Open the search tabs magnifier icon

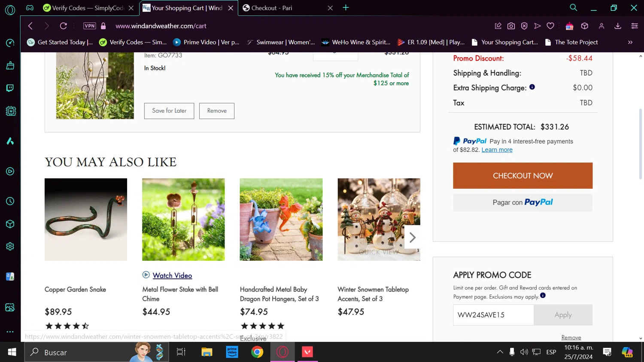573,8
